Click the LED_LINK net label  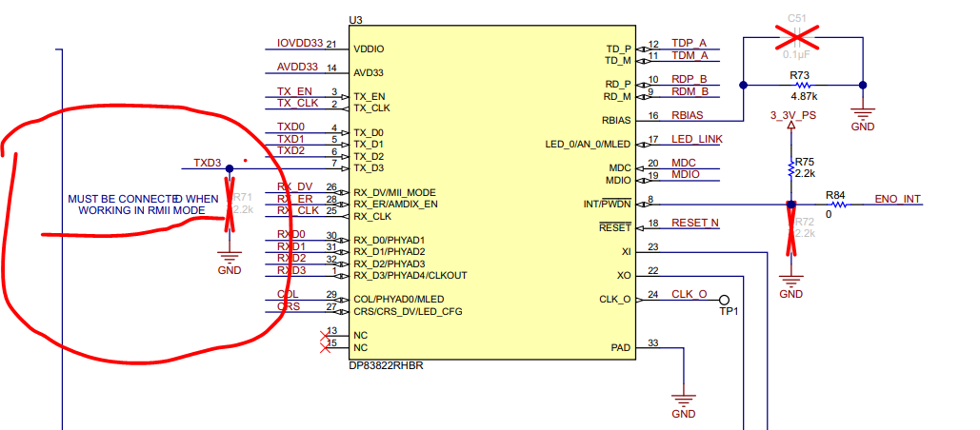(696, 139)
